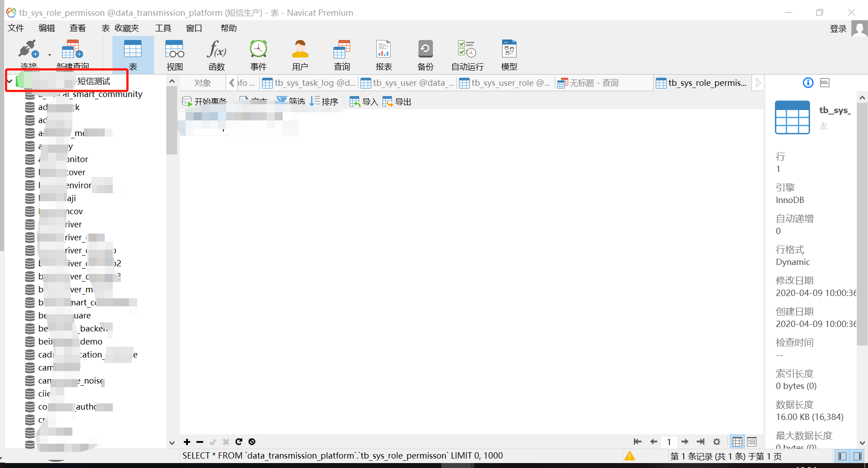Go to the last page of records
Image resolution: width=868 pixels, height=468 pixels.
click(x=700, y=442)
